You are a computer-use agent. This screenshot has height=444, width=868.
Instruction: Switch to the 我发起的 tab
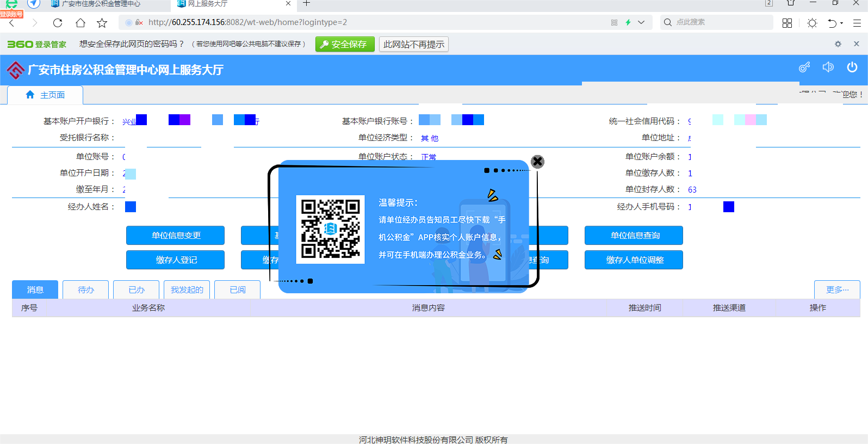187,289
